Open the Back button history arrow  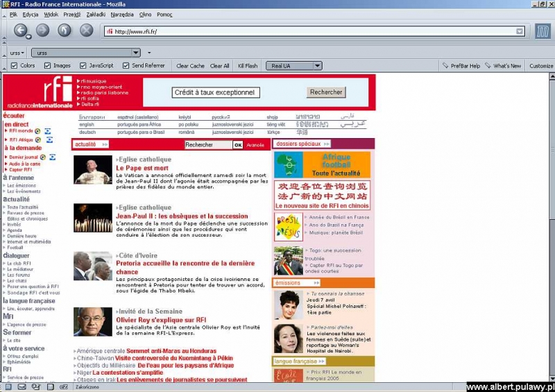click(x=28, y=37)
